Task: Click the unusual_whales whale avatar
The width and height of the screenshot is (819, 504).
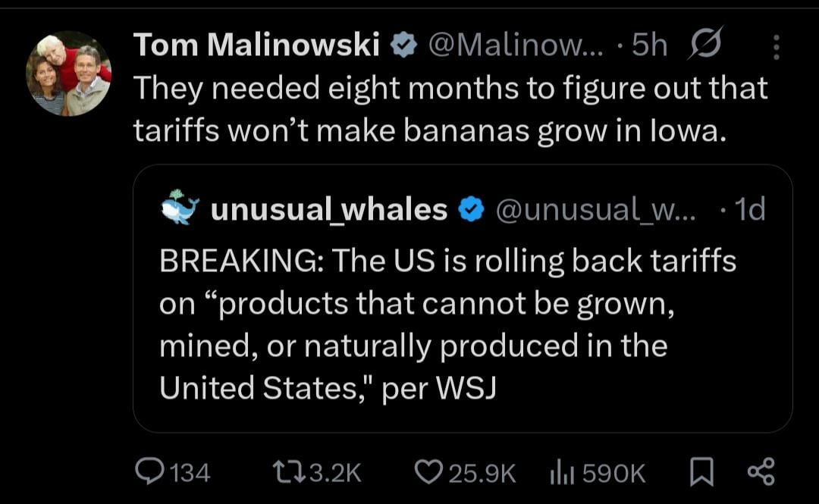Action: point(180,208)
